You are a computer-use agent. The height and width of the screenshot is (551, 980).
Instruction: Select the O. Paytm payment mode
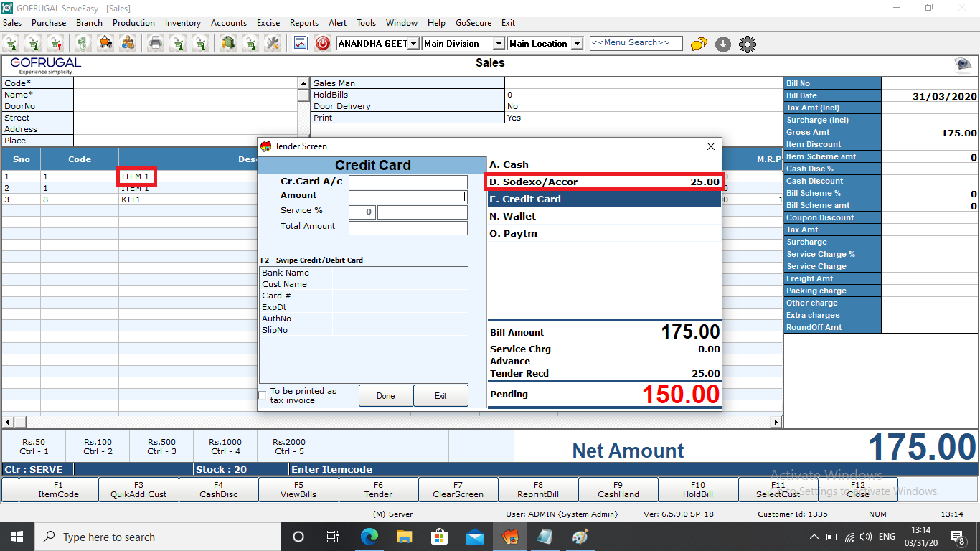point(604,233)
